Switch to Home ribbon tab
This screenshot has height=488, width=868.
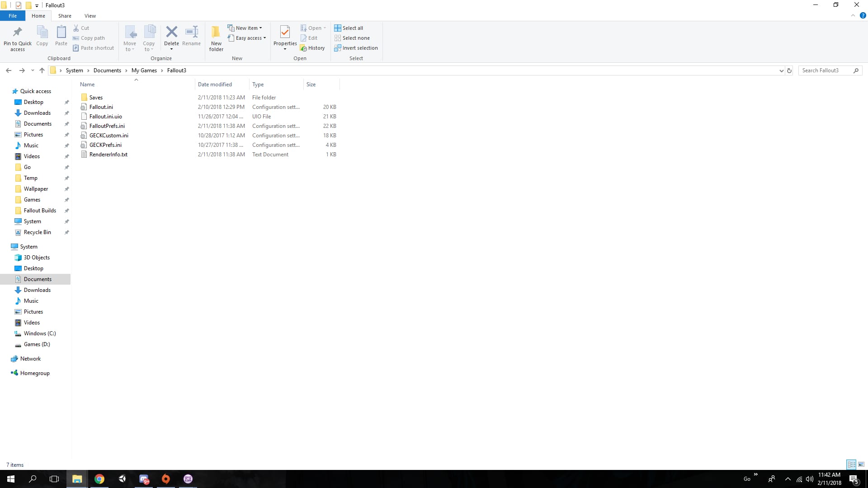click(38, 16)
